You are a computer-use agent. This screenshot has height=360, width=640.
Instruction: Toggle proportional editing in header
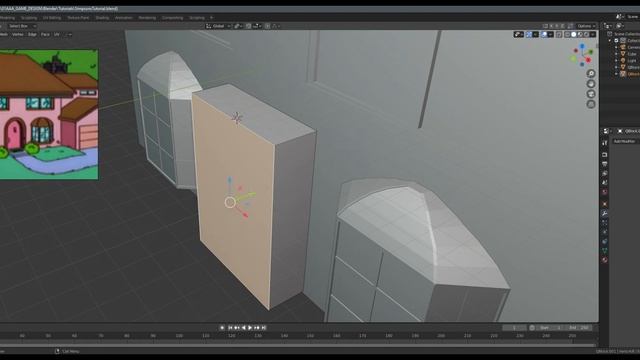(267, 26)
